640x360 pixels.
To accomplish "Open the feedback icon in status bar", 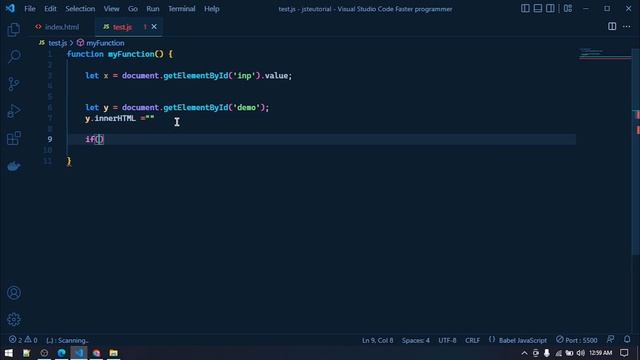I will coord(611,340).
